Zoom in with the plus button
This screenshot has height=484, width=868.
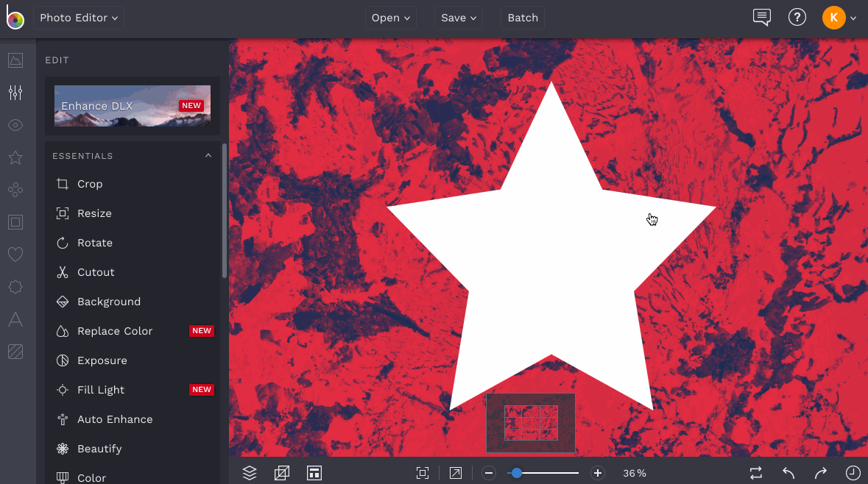click(x=597, y=473)
